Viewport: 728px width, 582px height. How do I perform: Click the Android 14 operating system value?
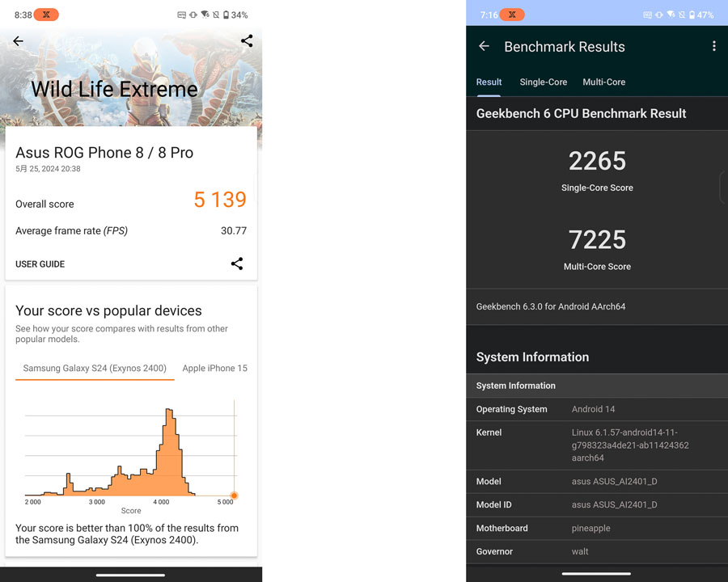click(593, 409)
